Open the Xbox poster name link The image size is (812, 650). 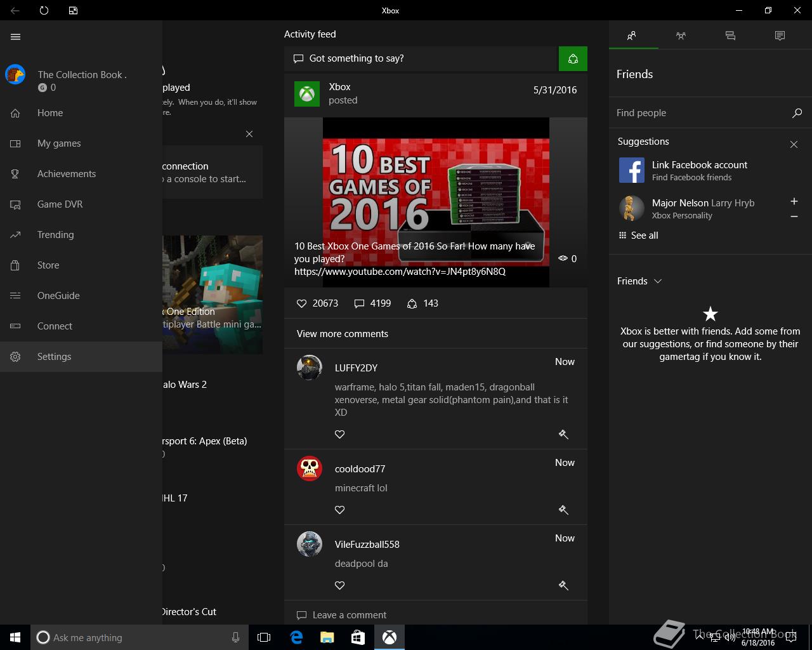(339, 87)
